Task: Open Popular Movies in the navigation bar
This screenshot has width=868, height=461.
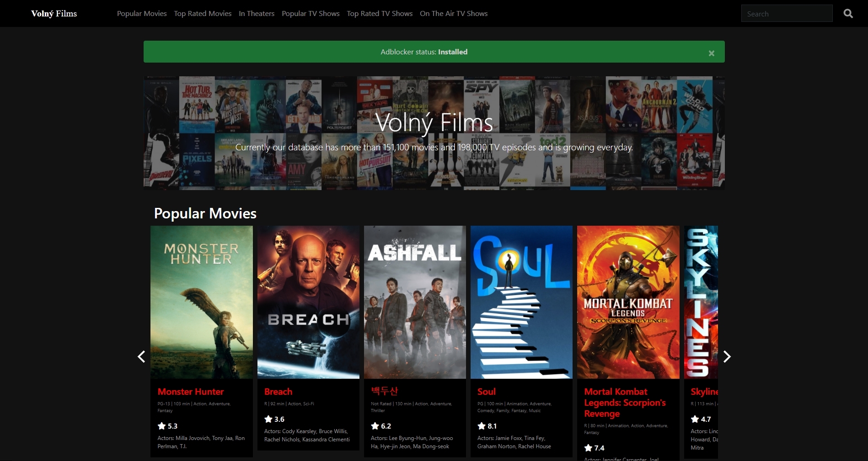Action: coord(142,14)
